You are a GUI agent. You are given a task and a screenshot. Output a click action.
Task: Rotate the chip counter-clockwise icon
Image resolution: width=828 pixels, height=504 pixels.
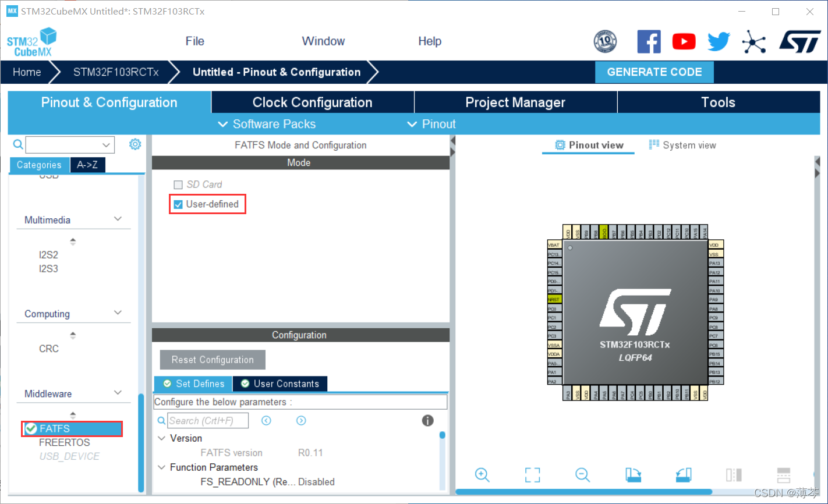[684, 475]
